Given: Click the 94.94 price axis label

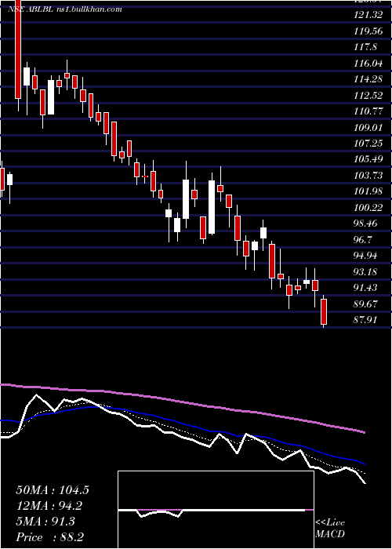Looking at the screenshot, I should (365, 256).
